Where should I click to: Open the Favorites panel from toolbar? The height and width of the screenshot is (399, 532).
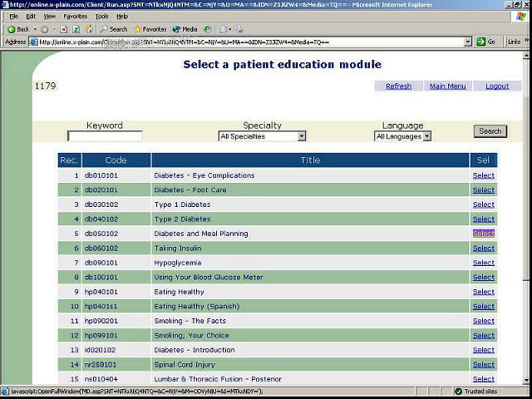click(150, 29)
